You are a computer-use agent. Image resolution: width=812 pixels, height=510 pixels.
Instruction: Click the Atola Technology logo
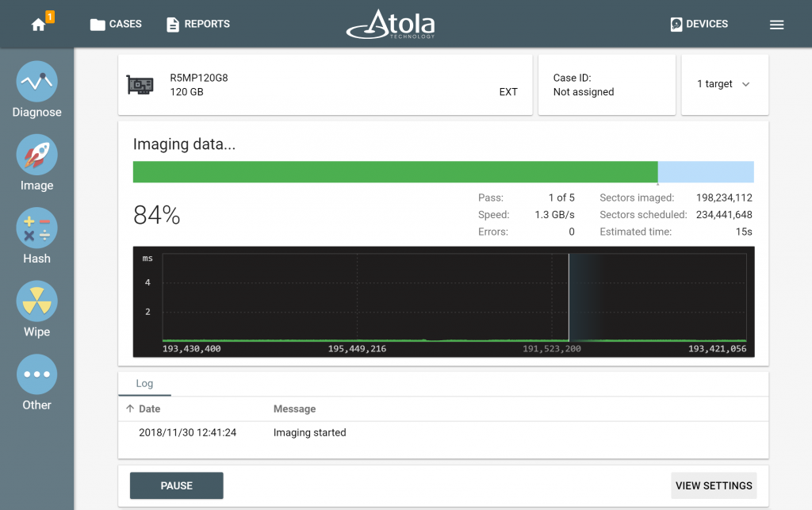click(390, 24)
